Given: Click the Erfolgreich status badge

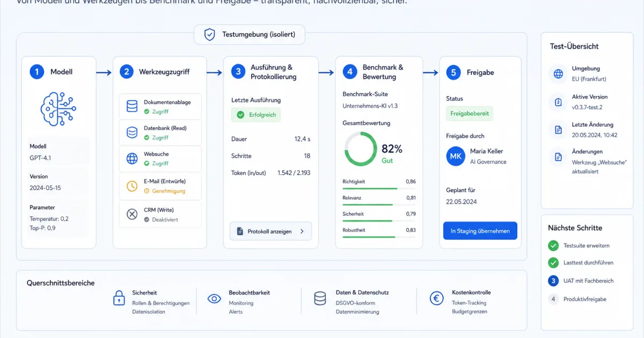Looking at the screenshot, I should tap(256, 115).
